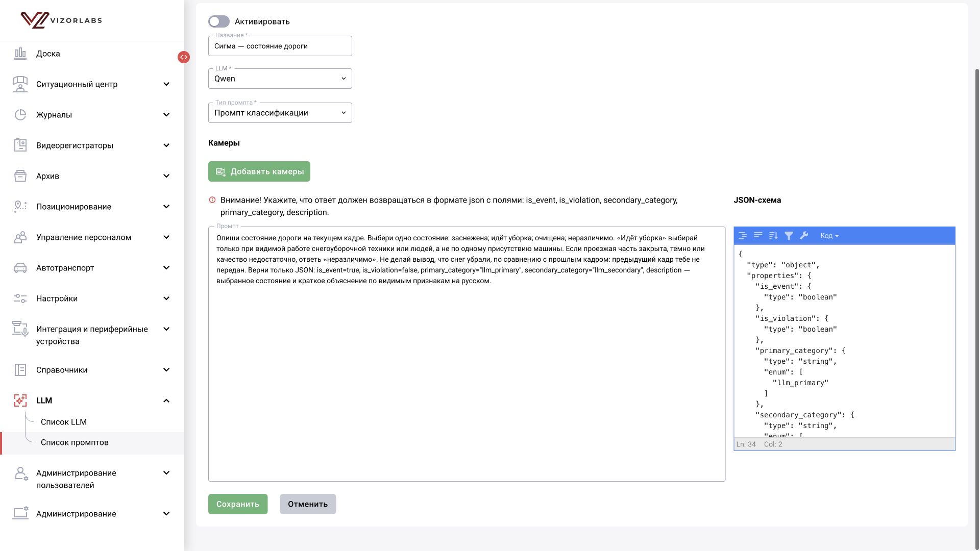Toggle the Активировать switch
Image resolution: width=980 pixels, height=551 pixels.
[219, 21]
